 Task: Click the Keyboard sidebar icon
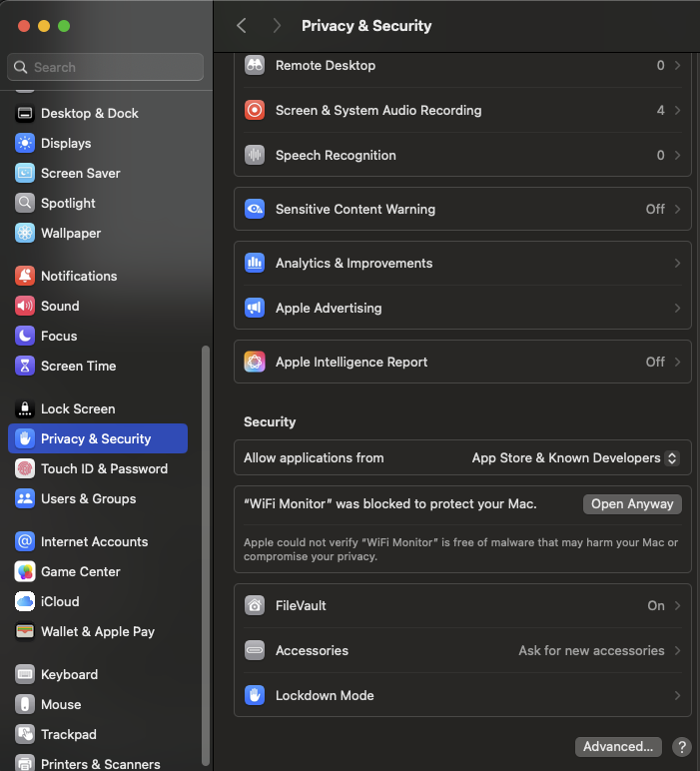pyautogui.click(x=25, y=675)
